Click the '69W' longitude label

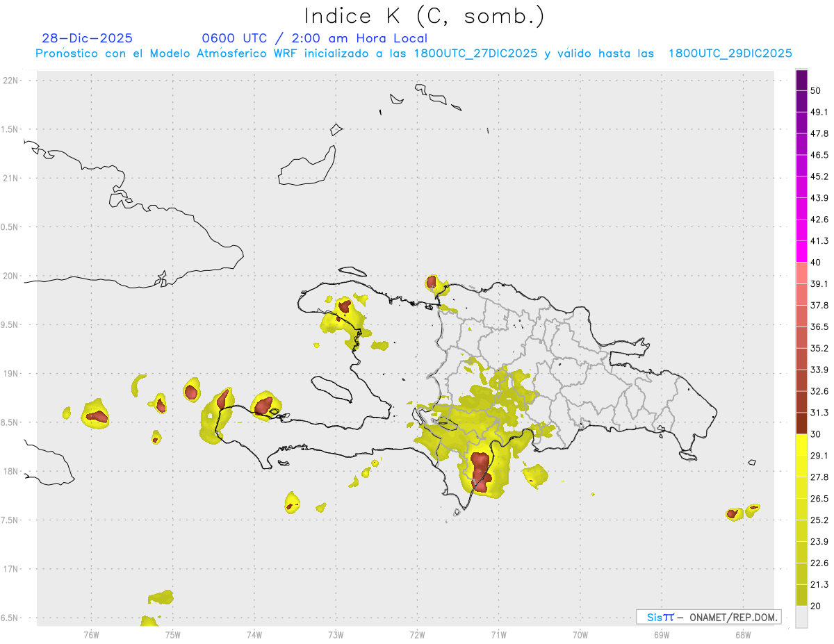tap(661, 634)
